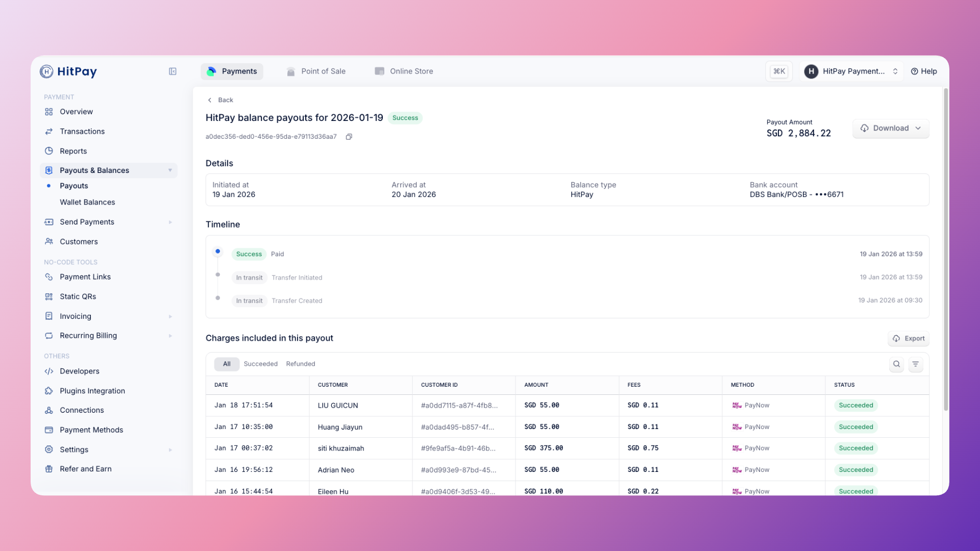Copy the payout ID with copy icon
The image size is (980, 551).
click(x=349, y=137)
